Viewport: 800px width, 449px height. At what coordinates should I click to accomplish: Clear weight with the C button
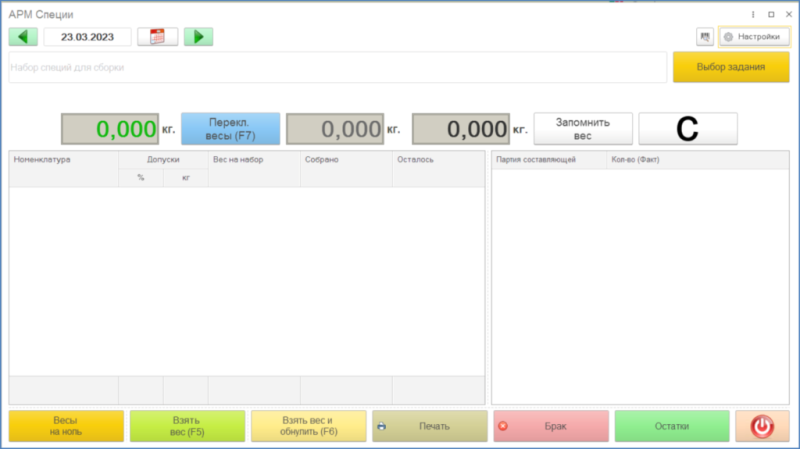tap(688, 129)
